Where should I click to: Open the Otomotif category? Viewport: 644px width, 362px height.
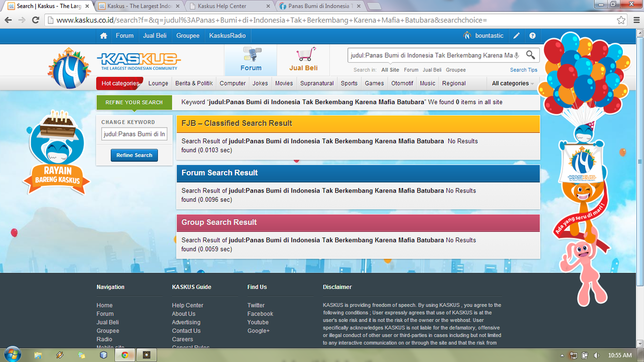coord(403,83)
